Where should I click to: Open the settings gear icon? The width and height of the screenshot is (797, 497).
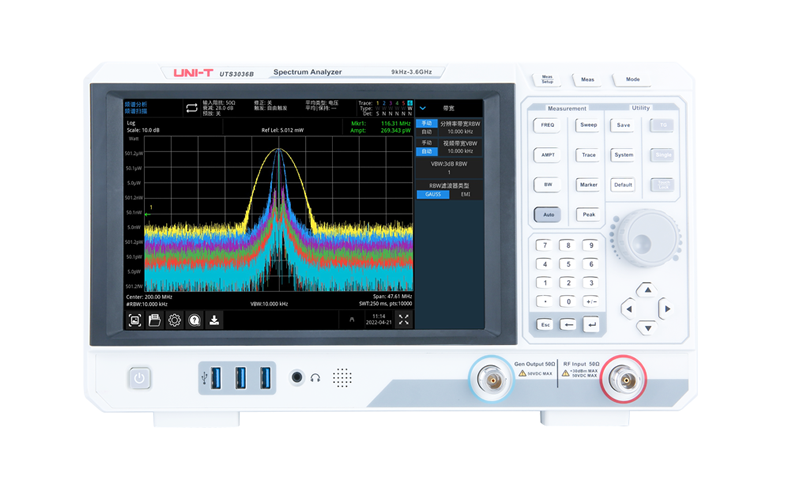pos(174,320)
